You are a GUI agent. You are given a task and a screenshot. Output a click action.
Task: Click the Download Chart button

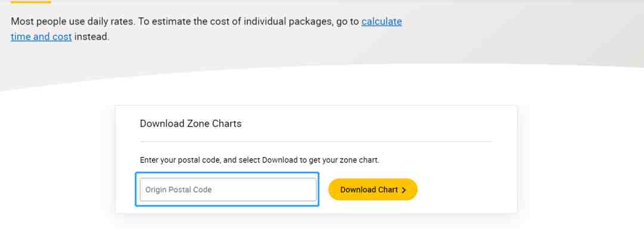(x=373, y=189)
